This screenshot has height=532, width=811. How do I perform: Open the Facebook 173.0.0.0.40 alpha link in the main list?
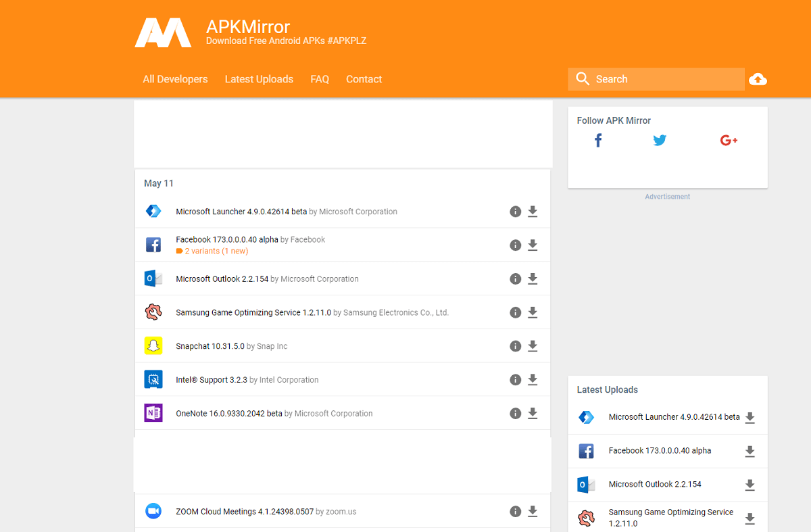point(227,239)
